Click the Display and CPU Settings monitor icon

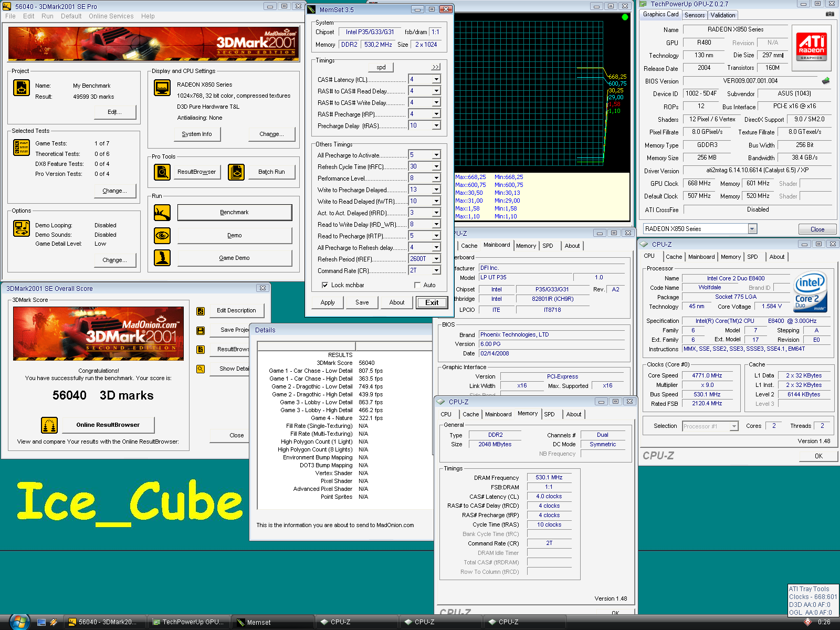162,88
